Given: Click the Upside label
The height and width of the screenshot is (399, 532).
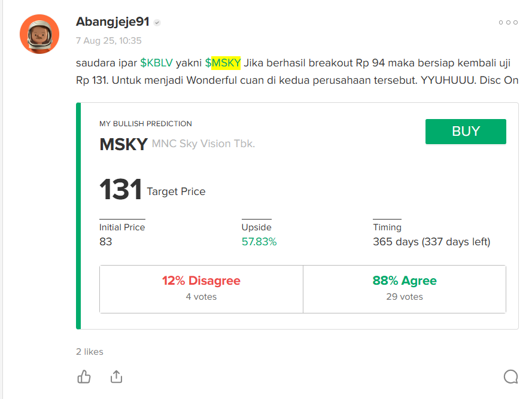Looking at the screenshot, I should pos(257,227).
